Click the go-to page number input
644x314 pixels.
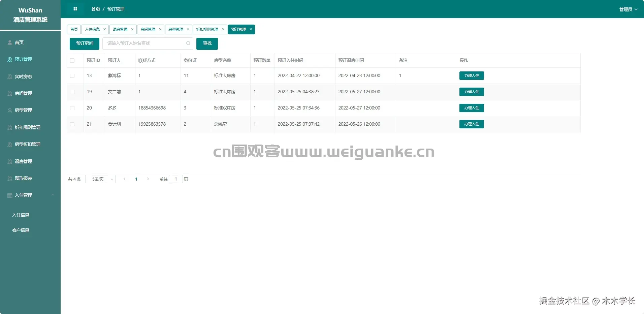tap(176, 179)
